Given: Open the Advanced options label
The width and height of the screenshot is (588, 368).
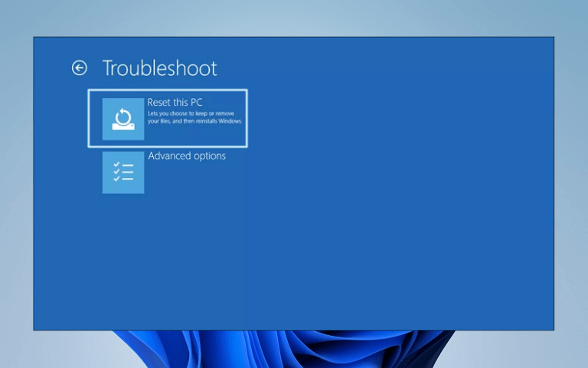Looking at the screenshot, I should coord(187,156).
